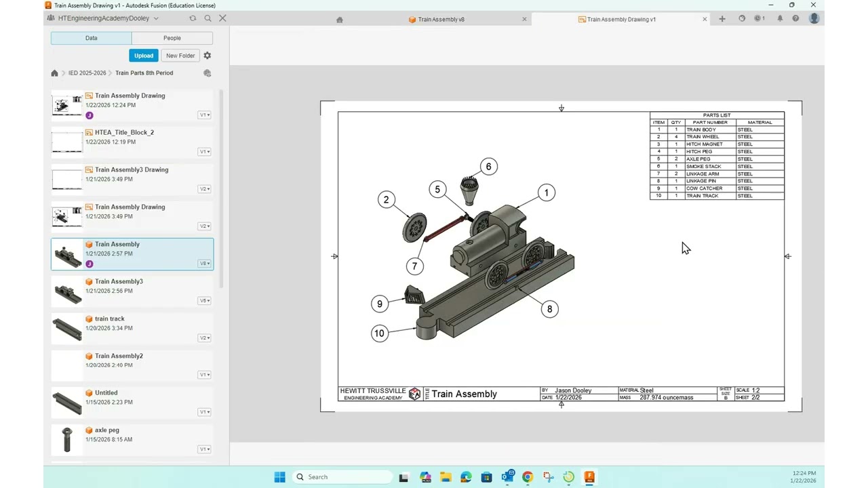Click the New Folder button
Image resolution: width=868 pixels, height=488 pixels.
coord(180,56)
